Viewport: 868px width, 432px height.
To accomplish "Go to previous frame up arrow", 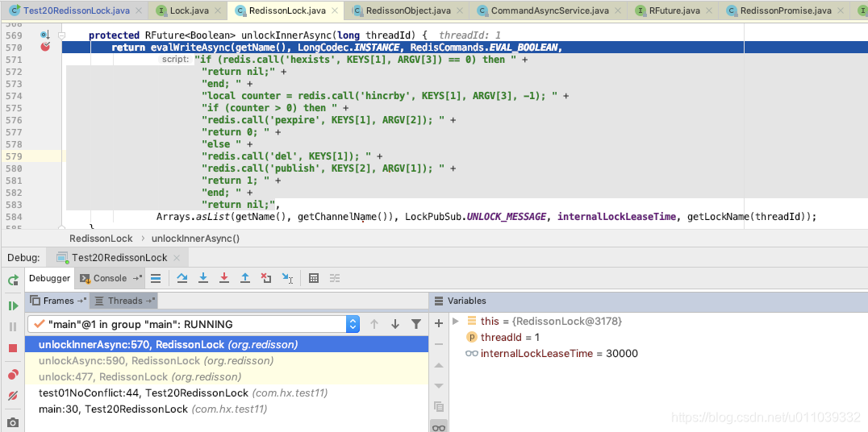I will coord(374,324).
